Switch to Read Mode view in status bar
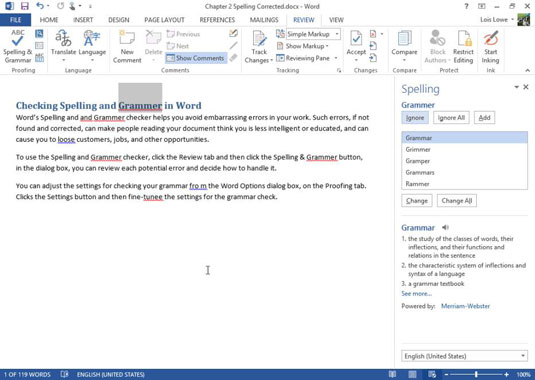This screenshot has width=535, height=380. click(392, 375)
